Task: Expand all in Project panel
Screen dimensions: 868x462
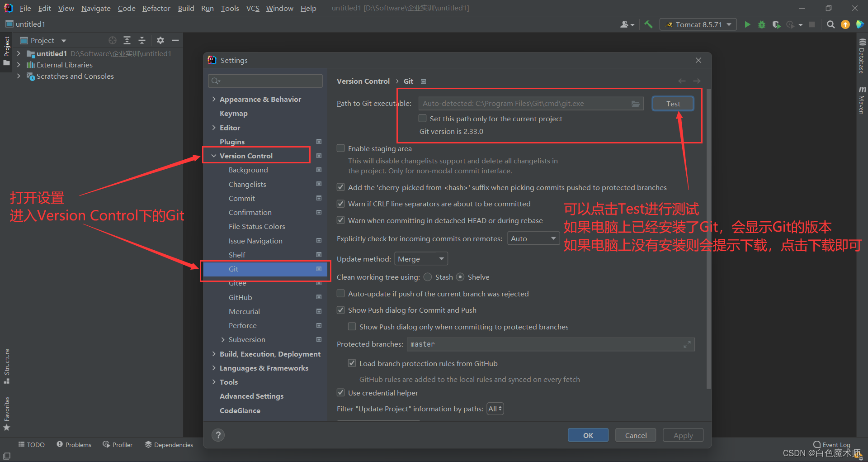Action: 127,40
